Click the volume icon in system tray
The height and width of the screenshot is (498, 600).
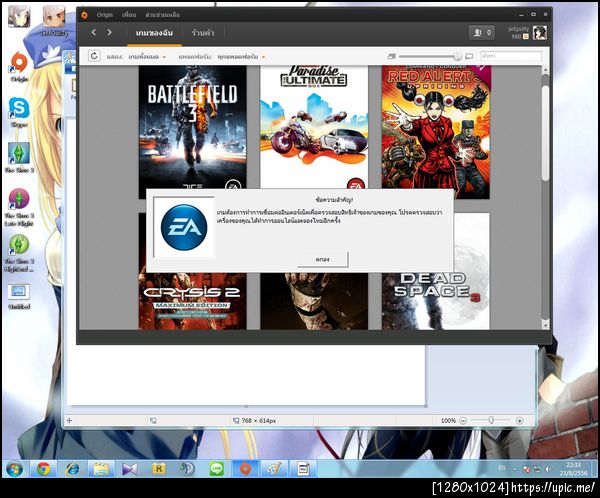(548, 469)
